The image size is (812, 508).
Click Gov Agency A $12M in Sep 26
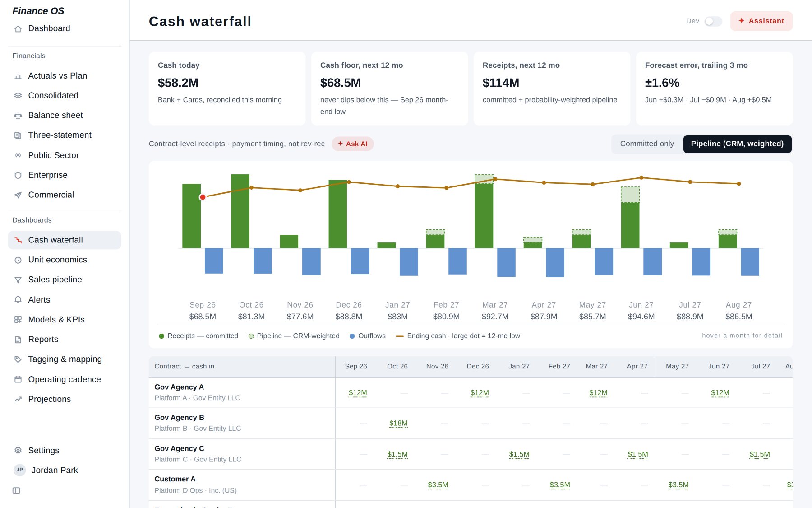click(x=358, y=393)
